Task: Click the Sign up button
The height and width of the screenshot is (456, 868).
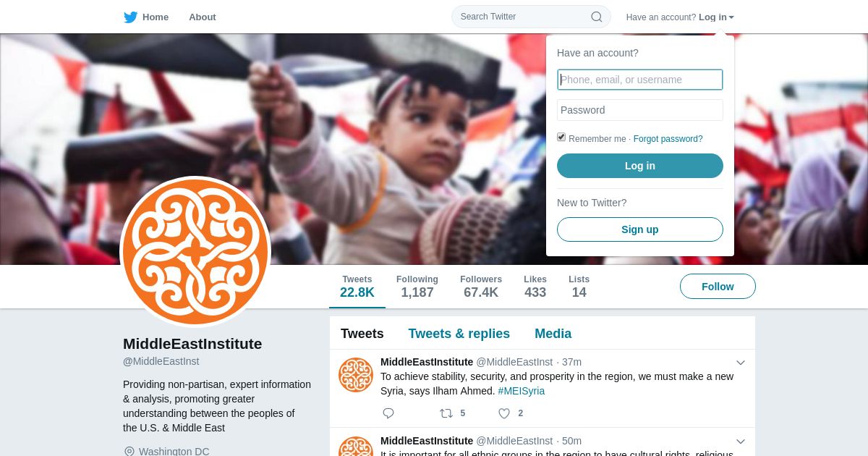Action: coord(640,229)
